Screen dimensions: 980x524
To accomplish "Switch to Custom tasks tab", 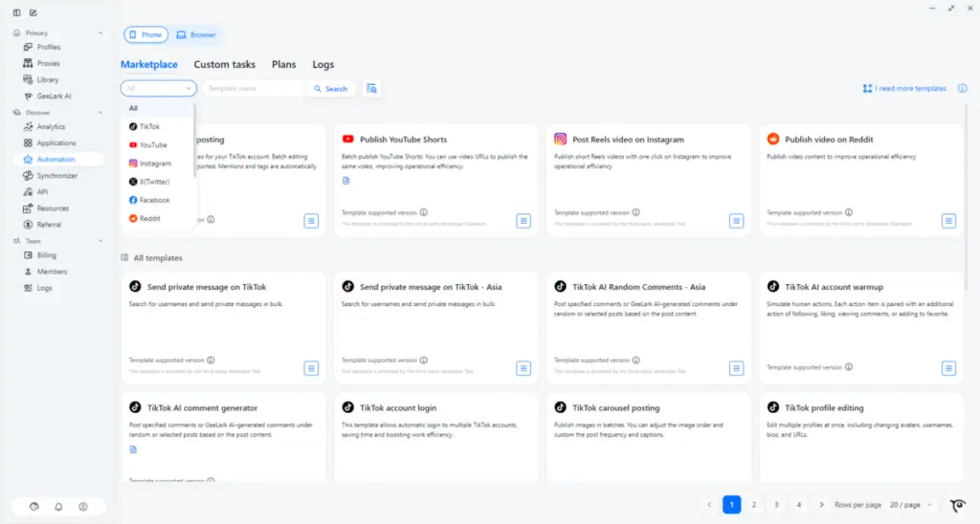I will [x=224, y=65].
